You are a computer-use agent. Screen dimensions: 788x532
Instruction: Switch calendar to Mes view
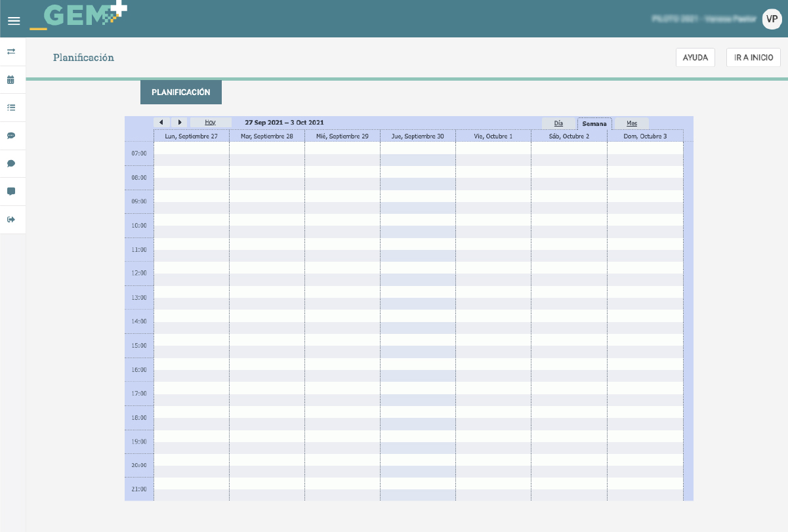(631, 123)
